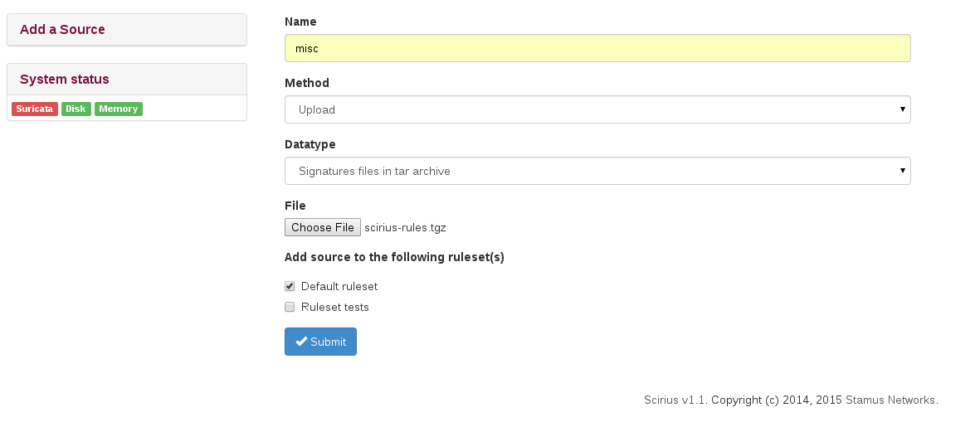This screenshot has width=980, height=422.
Task: Focus the Name field containing misc
Action: coord(597,48)
